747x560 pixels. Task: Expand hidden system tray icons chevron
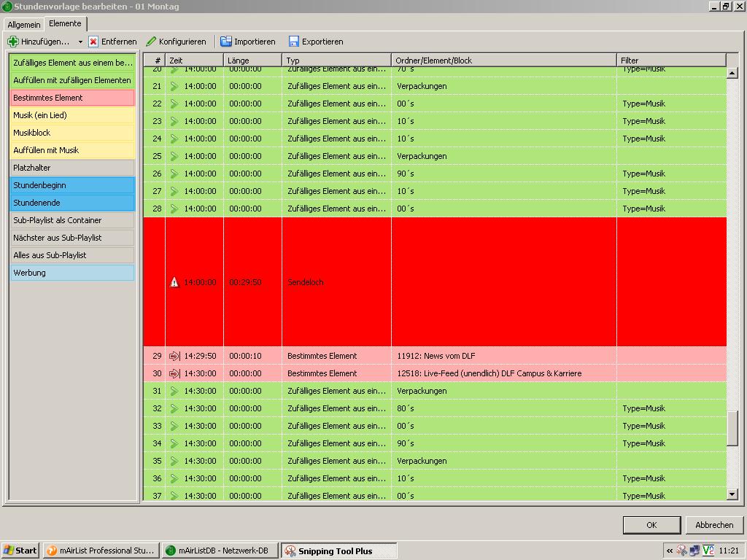point(670,551)
